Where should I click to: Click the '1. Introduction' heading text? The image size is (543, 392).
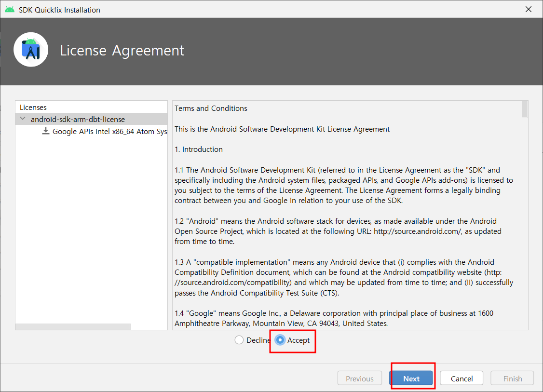pyautogui.click(x=199, y=149)
